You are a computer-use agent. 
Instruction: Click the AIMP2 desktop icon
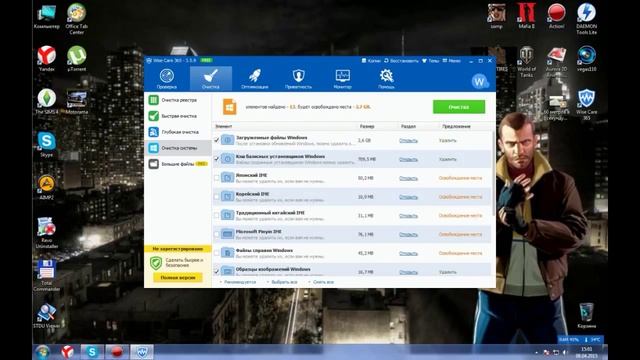(47, 187)
